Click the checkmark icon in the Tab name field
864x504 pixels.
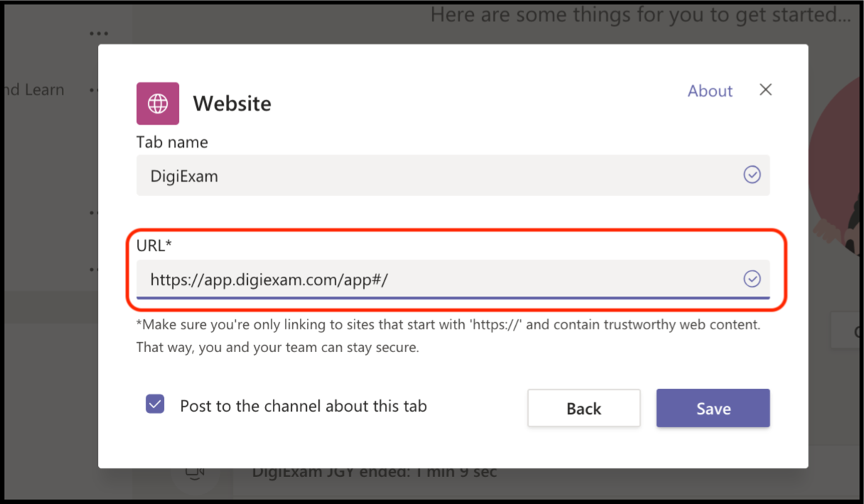pos(752,175)
